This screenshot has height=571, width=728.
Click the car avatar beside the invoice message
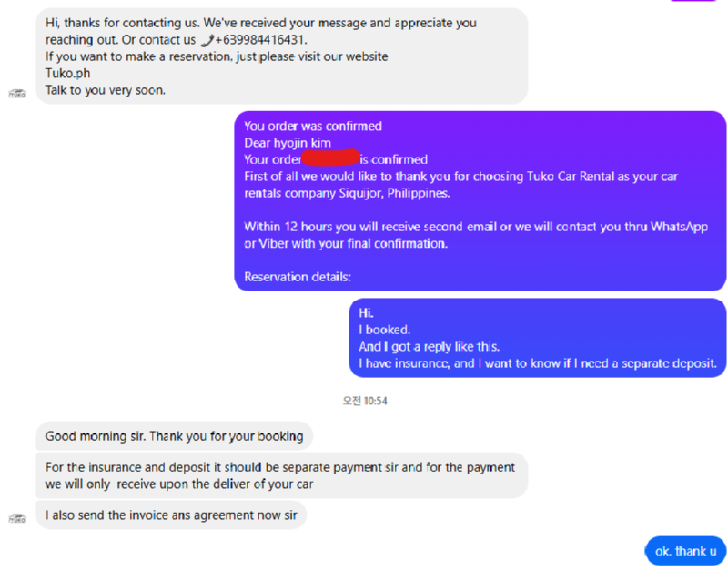point(17,518)
